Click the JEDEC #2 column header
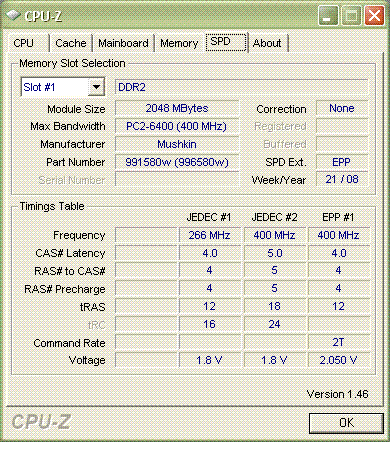Image resolution: width=391 pixels, height=450 pixels. (274, 217)
